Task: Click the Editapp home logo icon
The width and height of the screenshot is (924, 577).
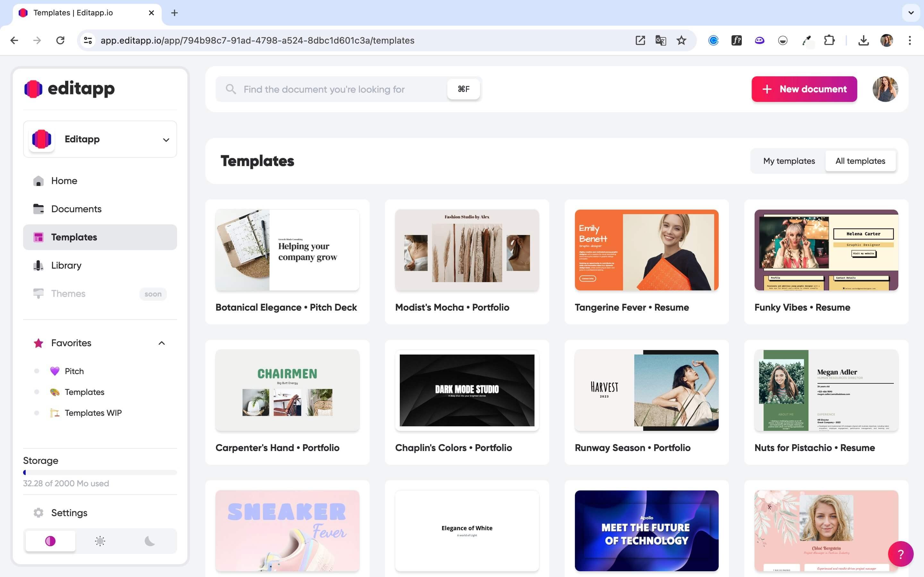Action: [x=33, y=88]
